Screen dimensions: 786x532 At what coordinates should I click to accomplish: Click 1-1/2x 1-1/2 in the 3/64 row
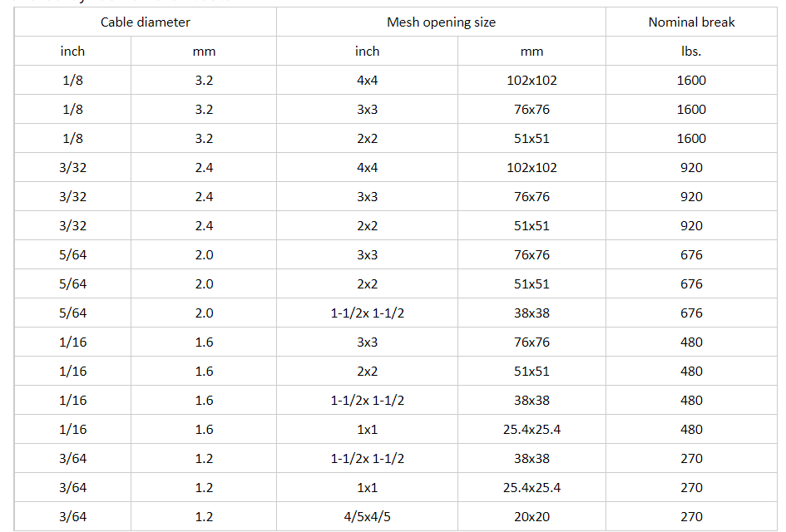click(367, 459)
